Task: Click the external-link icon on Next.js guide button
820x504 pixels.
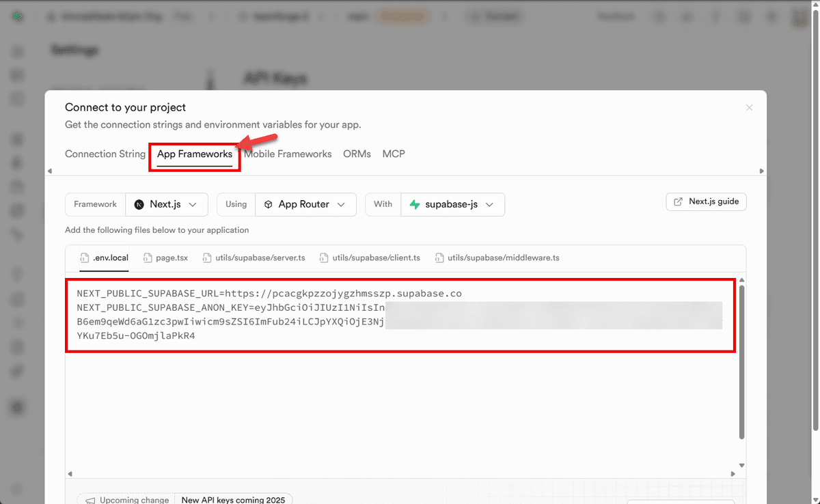Action: (x=679, y=201)
